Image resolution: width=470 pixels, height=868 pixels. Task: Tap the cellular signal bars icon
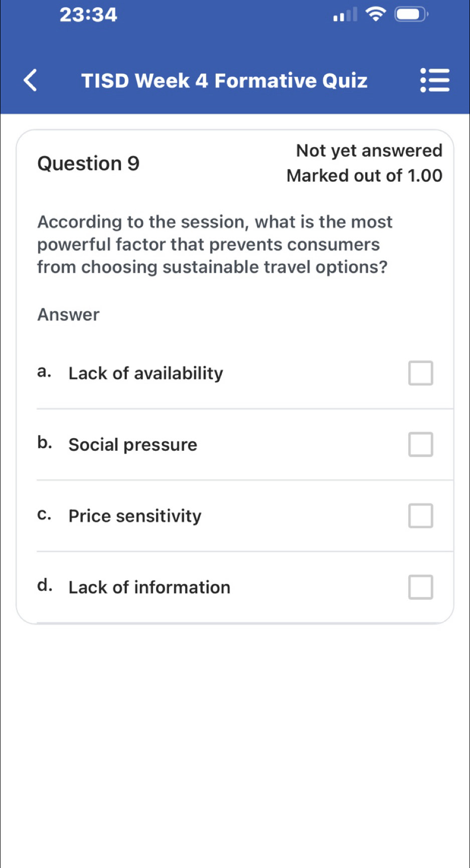tap(346, 15)
